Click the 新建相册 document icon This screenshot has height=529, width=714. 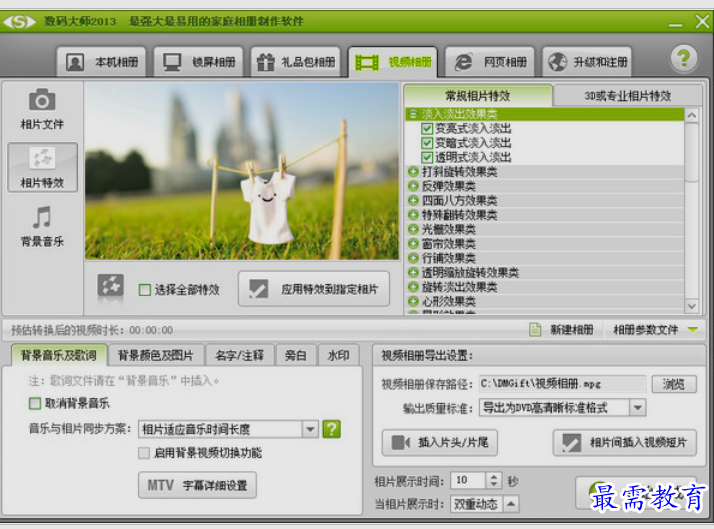coord(535,329)
